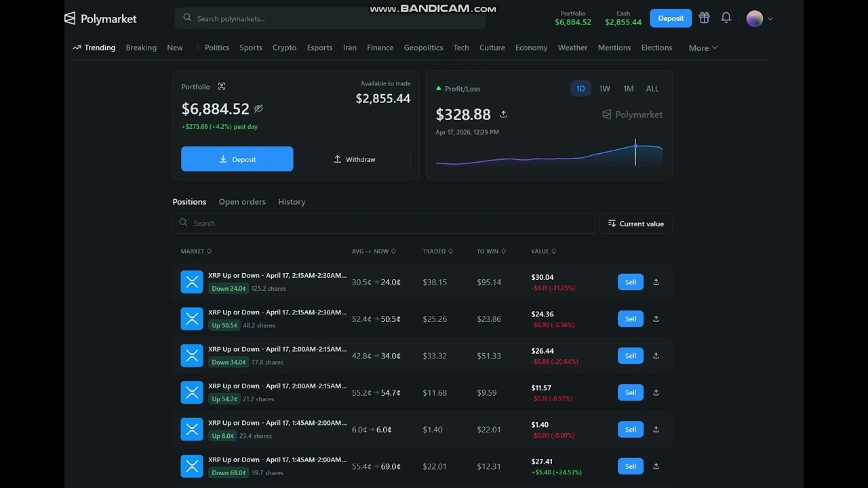This screenshot has height=488, width=868.
Task: Share the Down 69.0¢ position
Action: pos(656,466)
